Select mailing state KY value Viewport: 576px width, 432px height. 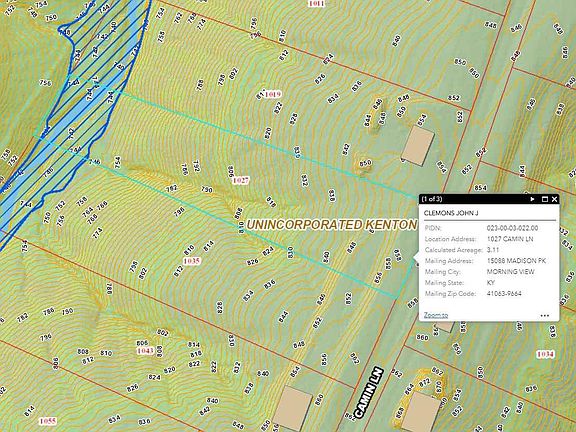point(491,283)
